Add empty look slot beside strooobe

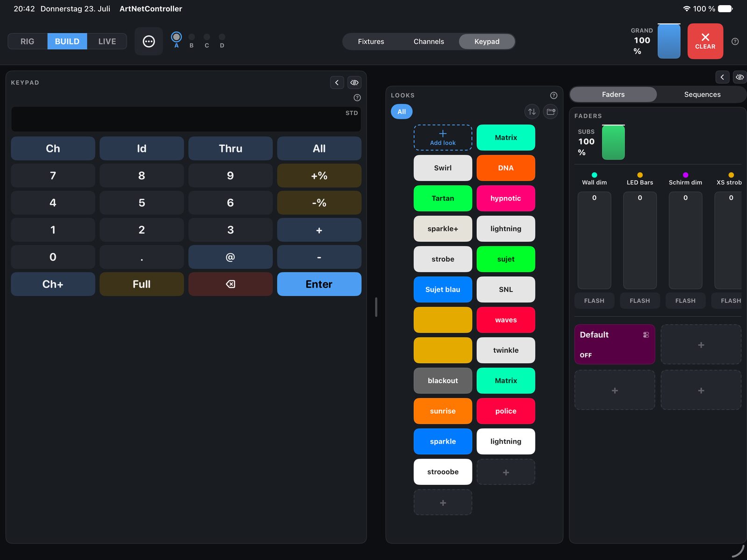point(506,472)
